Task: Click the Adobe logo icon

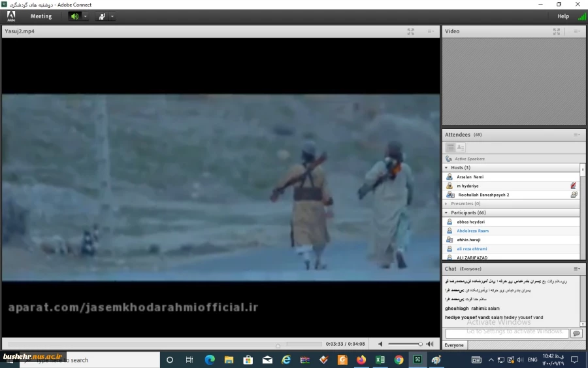Action: (x=11, y=16)
